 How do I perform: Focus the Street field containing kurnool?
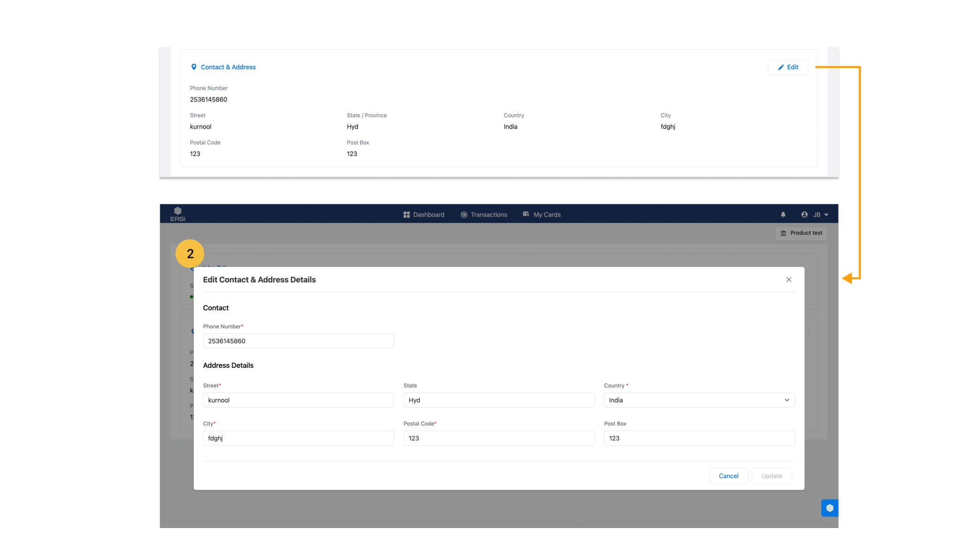[x=298, y=400]
